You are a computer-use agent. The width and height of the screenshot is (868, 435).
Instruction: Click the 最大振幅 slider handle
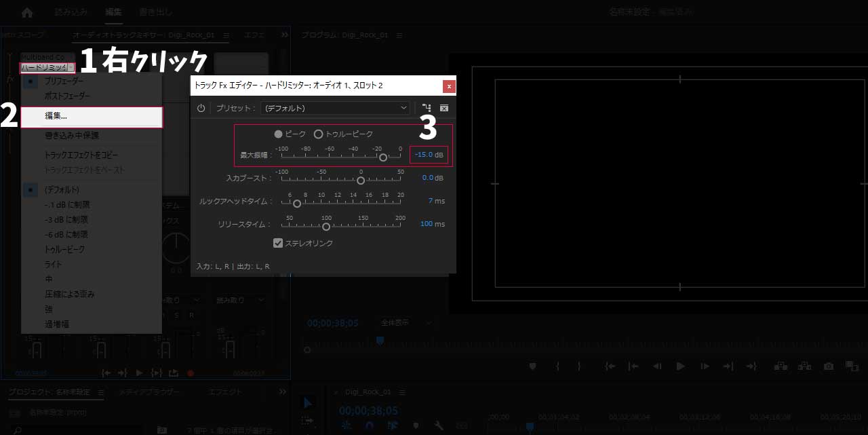pos(383,157)
